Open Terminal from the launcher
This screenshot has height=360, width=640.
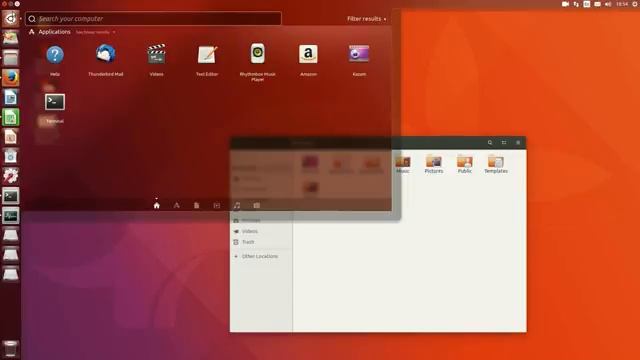(x=10, y=196)
